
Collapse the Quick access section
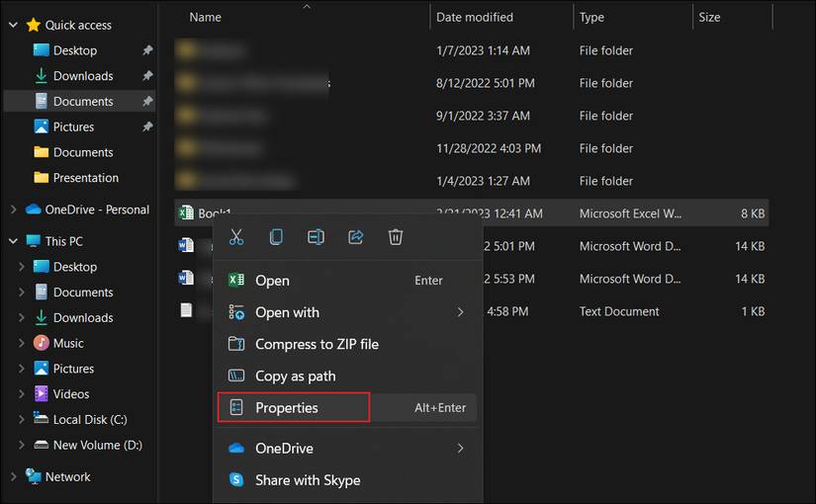13,25
